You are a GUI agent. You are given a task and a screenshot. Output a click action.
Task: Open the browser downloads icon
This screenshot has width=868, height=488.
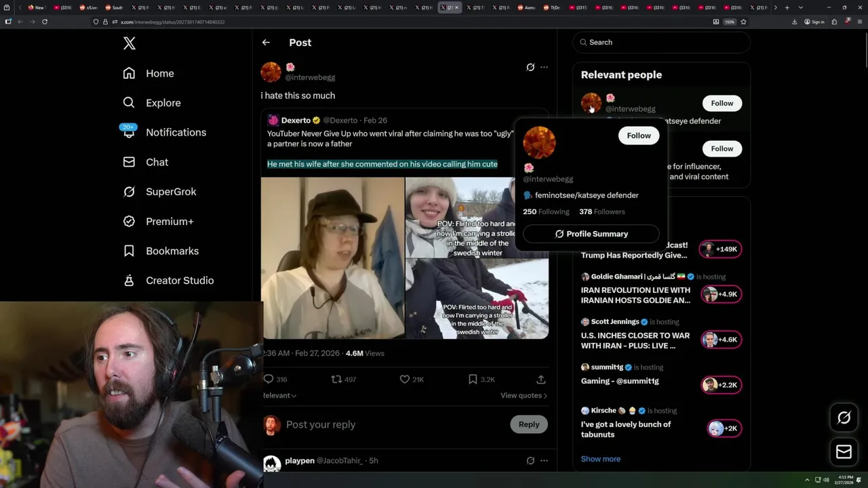(794, 22)
